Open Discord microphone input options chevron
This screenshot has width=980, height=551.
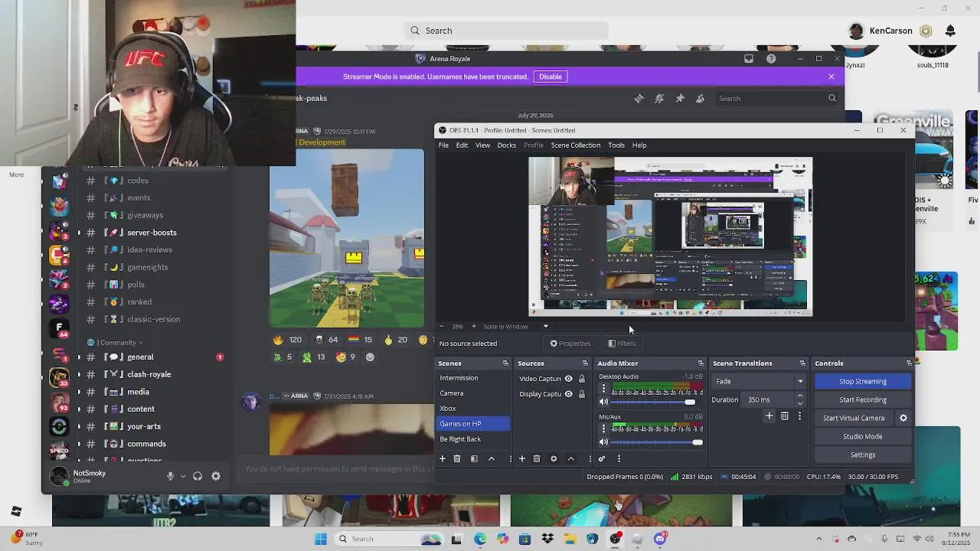click(182, 476)
